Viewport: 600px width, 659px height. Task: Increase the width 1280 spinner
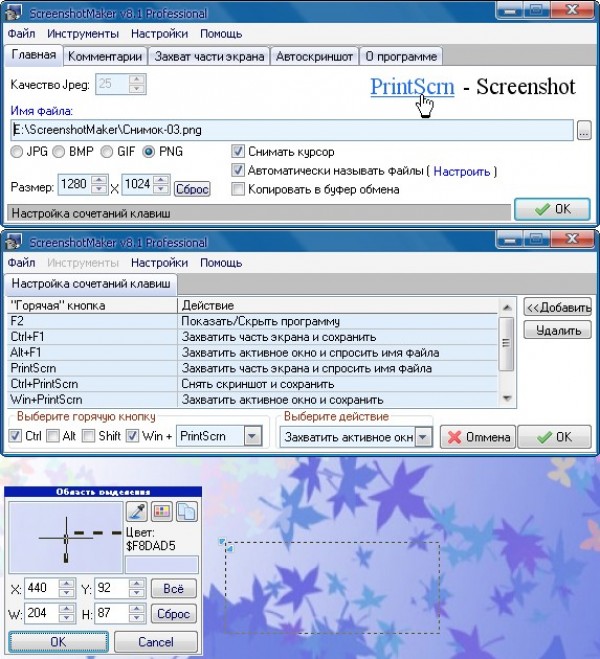point(99,180)
